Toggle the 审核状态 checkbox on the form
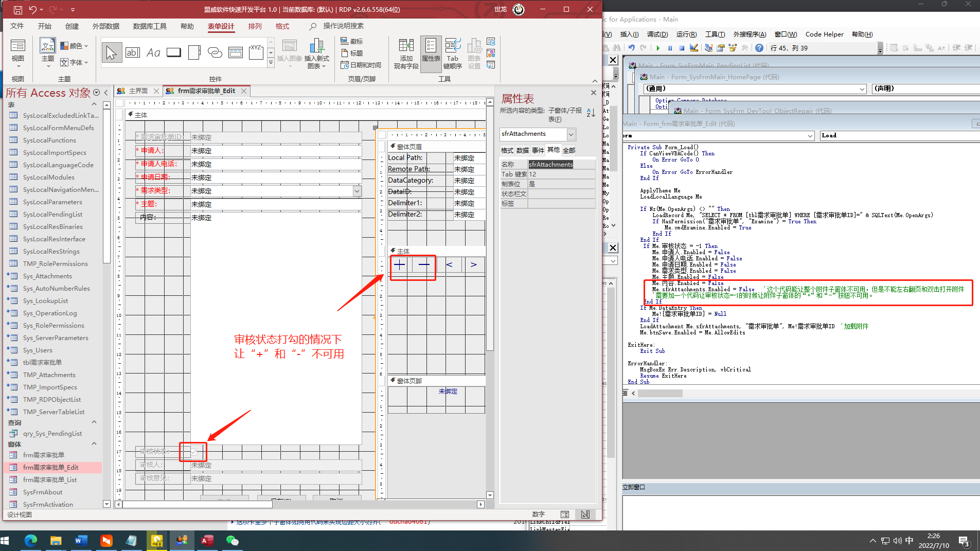This screenshot has width=980, height=551. pyautogui.click(x=194, y=452)
